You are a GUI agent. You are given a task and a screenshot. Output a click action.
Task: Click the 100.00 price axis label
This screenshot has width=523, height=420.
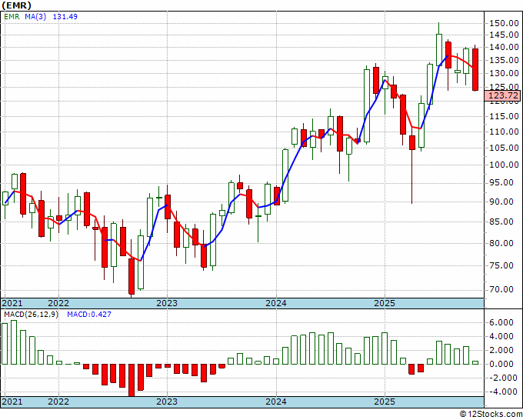click(504, 165)
